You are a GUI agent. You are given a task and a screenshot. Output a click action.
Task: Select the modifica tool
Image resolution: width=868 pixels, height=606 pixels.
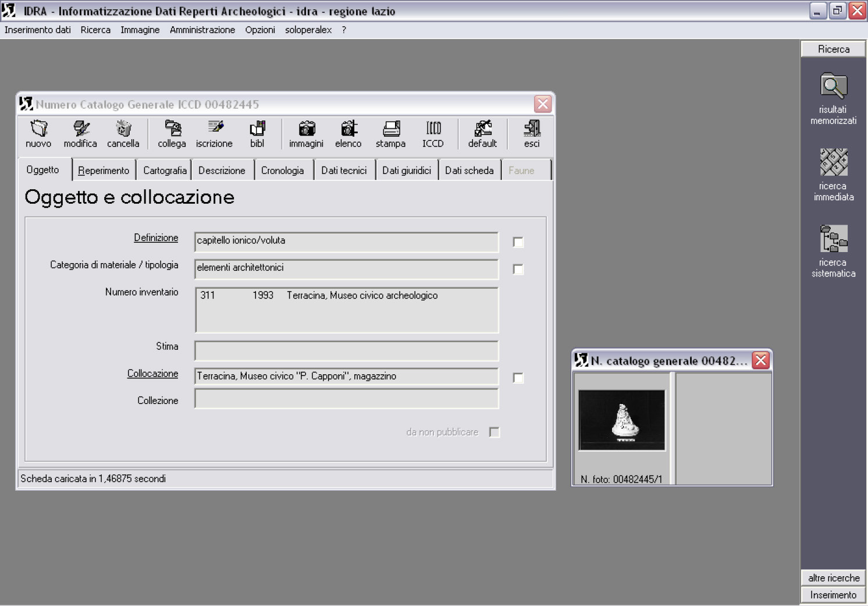[80, 133]
